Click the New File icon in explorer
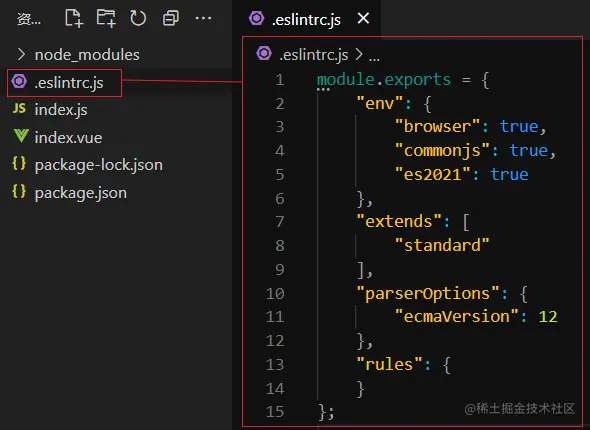The width and height of the screenshot is (590, 430). click(74, 18)
